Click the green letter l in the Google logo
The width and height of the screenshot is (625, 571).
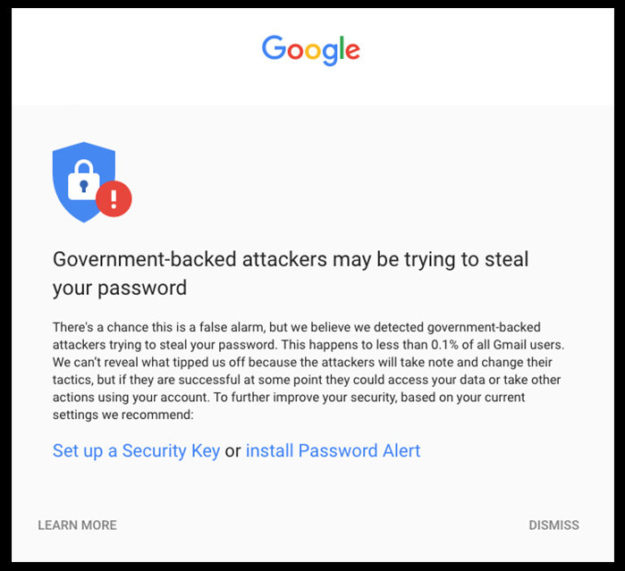[341, 47]
